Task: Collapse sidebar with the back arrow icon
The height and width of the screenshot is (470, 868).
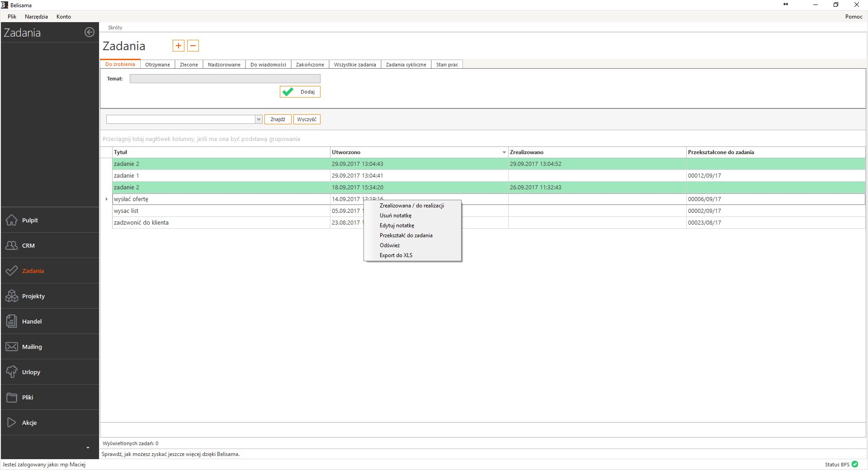Action: 90,32
